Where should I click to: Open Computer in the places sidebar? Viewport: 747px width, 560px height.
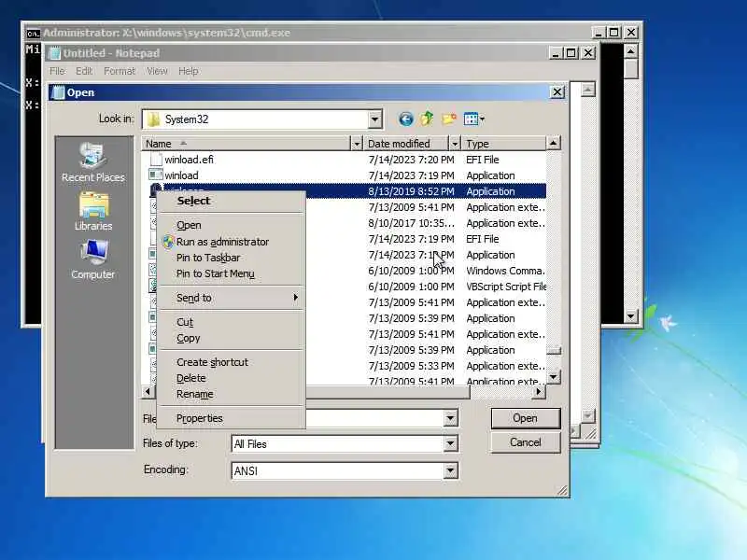coord(92,259)
